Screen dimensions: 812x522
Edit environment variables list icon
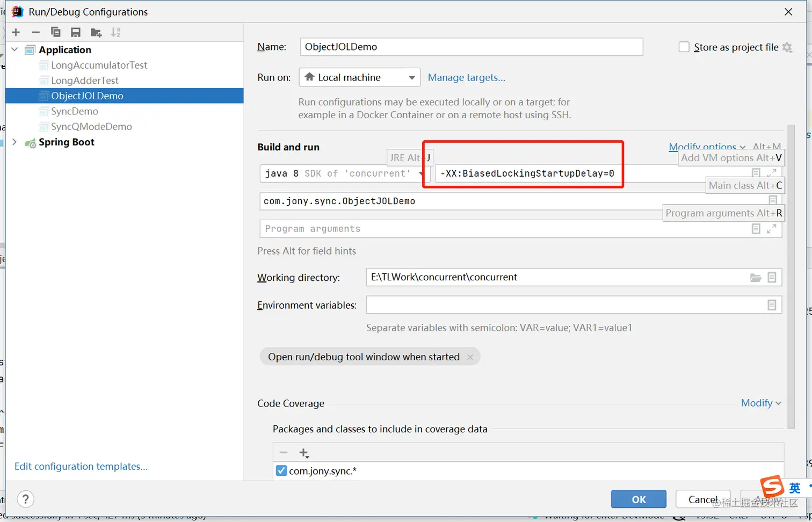click(772, 305)
